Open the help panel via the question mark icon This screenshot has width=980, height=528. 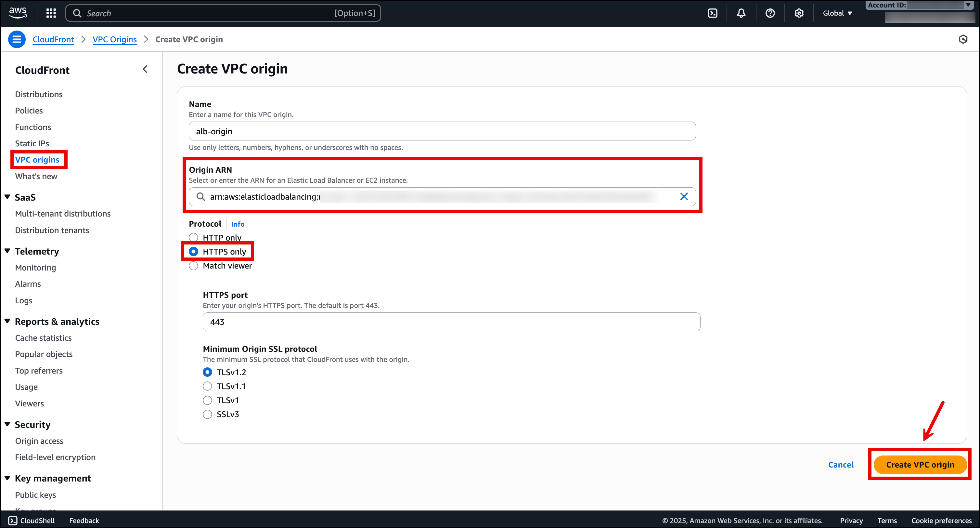pyautogui.click(x=770, y=13)
